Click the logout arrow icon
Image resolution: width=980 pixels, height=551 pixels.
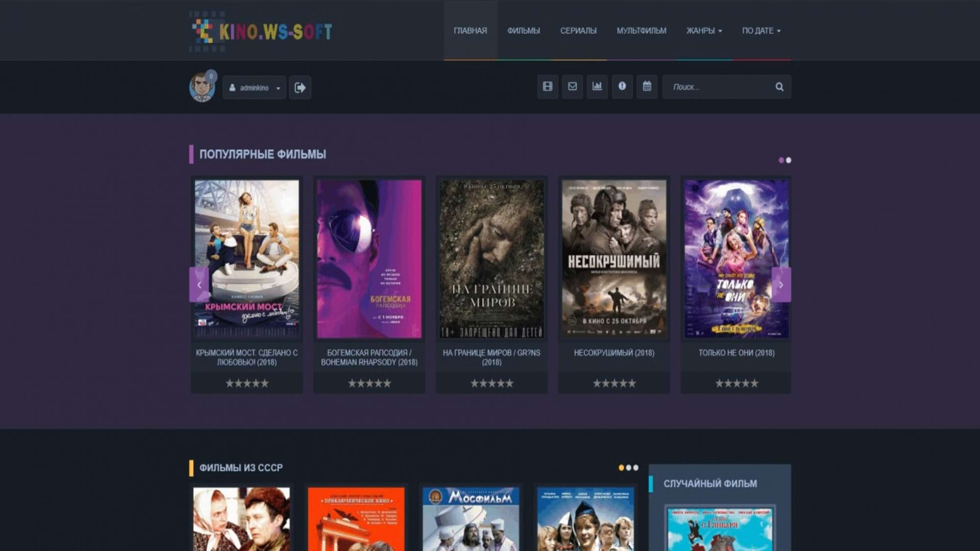tap(300, 87)
